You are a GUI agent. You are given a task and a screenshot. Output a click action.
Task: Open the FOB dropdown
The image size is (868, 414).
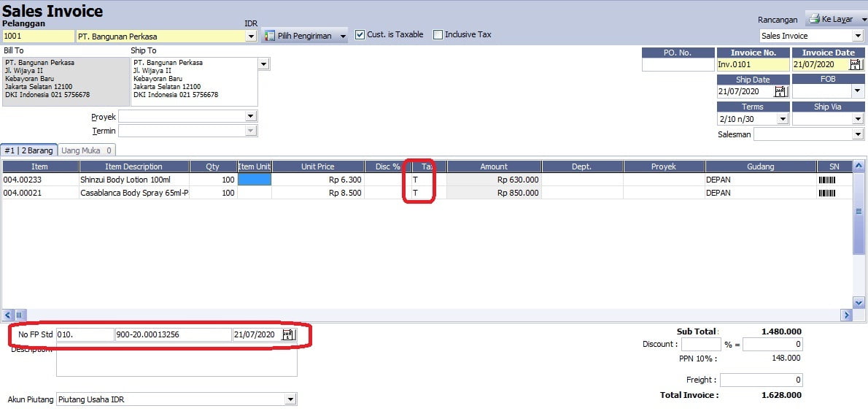[x=858, y=91]
